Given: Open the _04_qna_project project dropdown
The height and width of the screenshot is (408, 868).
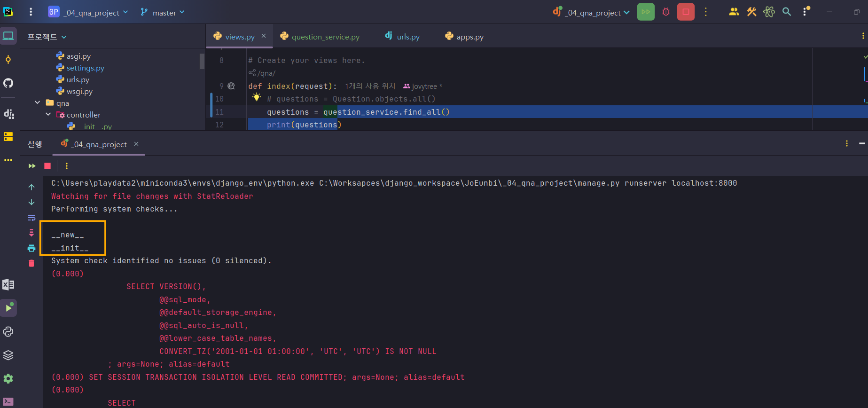Looking at the screenshot, I should pos(88,12).
